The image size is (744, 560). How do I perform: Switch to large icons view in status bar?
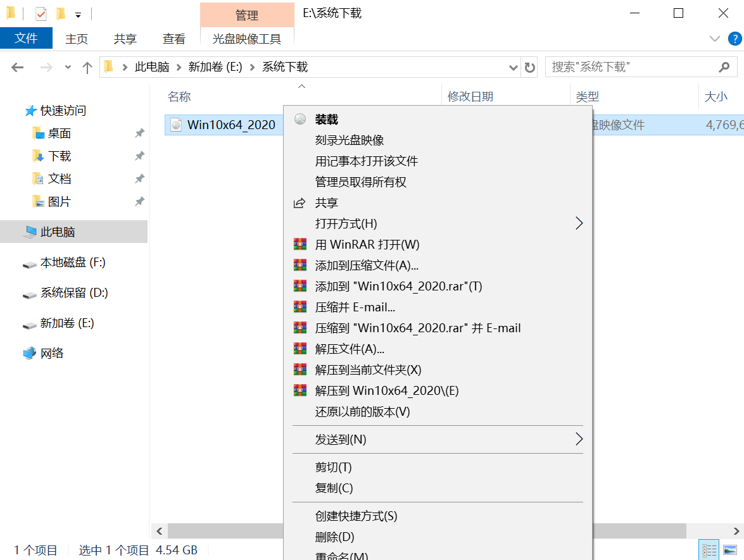click(x=730, y=550)
